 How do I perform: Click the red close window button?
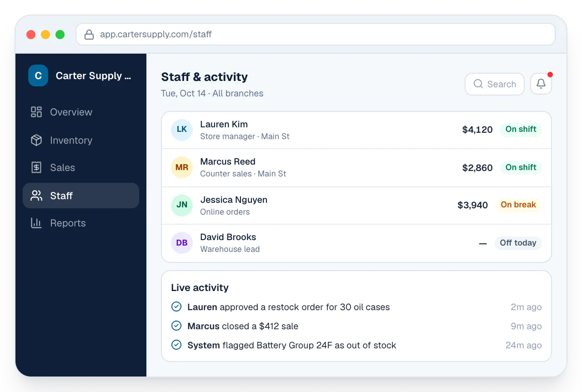[31, 35]
